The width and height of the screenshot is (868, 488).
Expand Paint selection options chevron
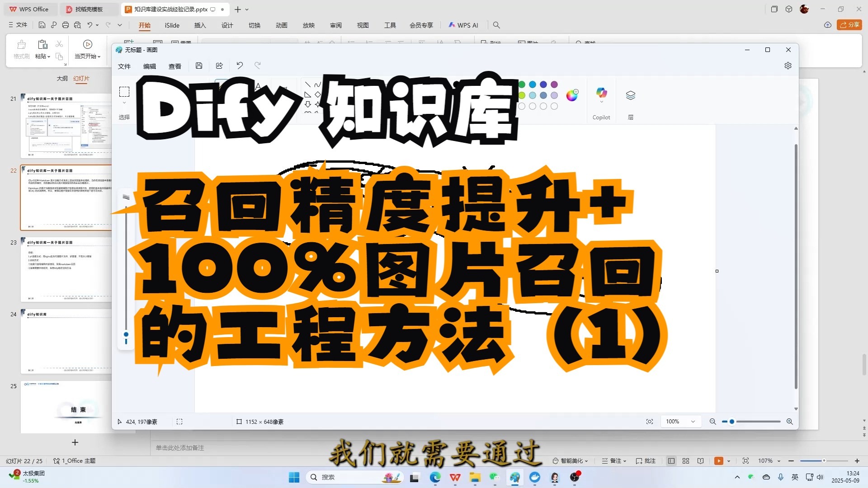124,103
